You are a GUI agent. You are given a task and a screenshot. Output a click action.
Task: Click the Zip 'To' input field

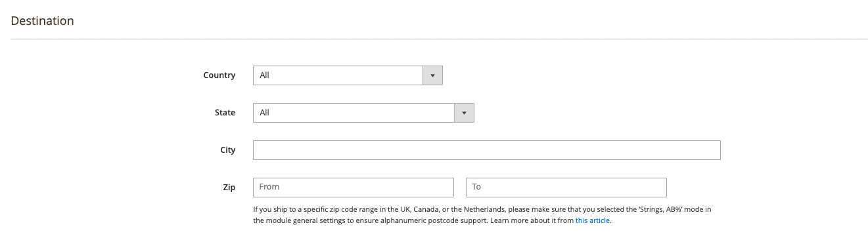(566, 188)
